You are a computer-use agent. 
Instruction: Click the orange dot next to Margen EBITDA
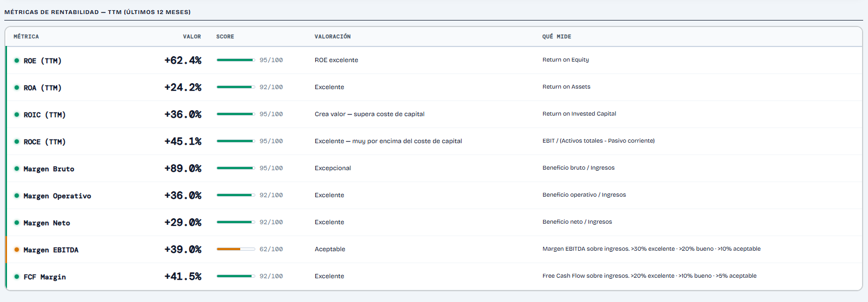point(17,250)
